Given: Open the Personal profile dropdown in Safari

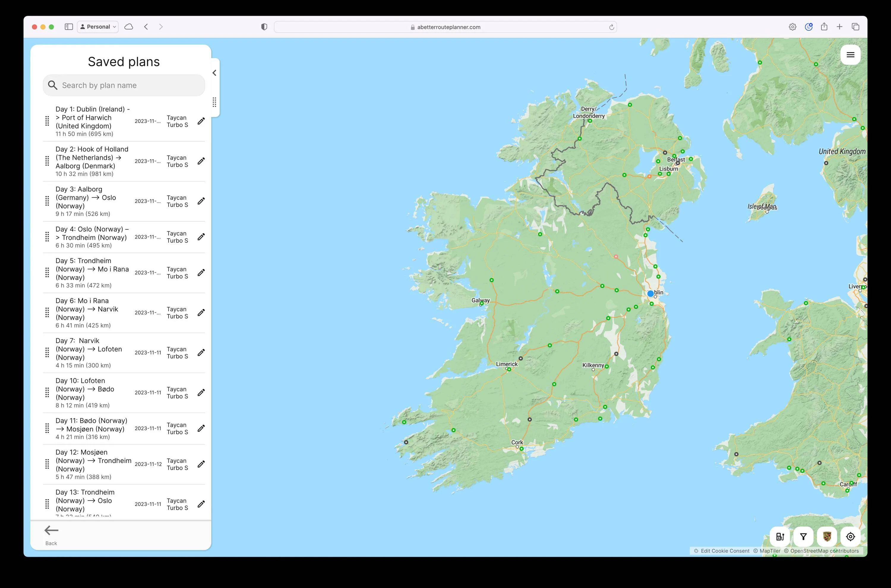Looking at the screenshot, I should tap(98, 27).
